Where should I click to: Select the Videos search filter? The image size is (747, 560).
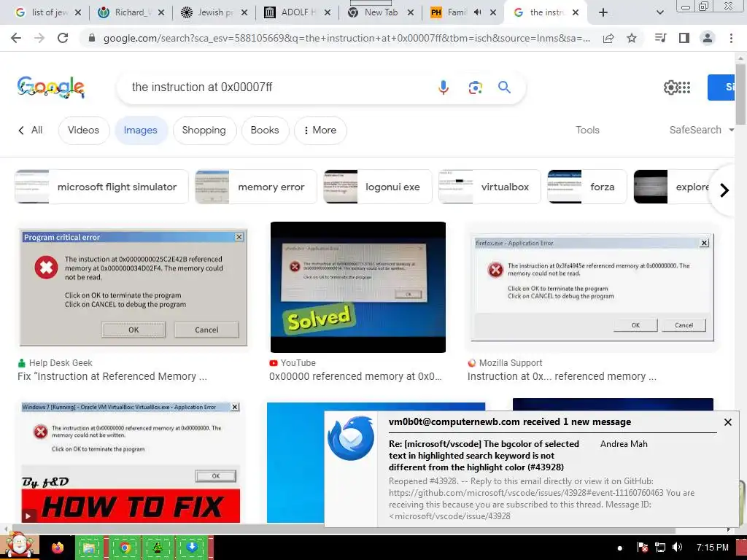coord(83,130)
